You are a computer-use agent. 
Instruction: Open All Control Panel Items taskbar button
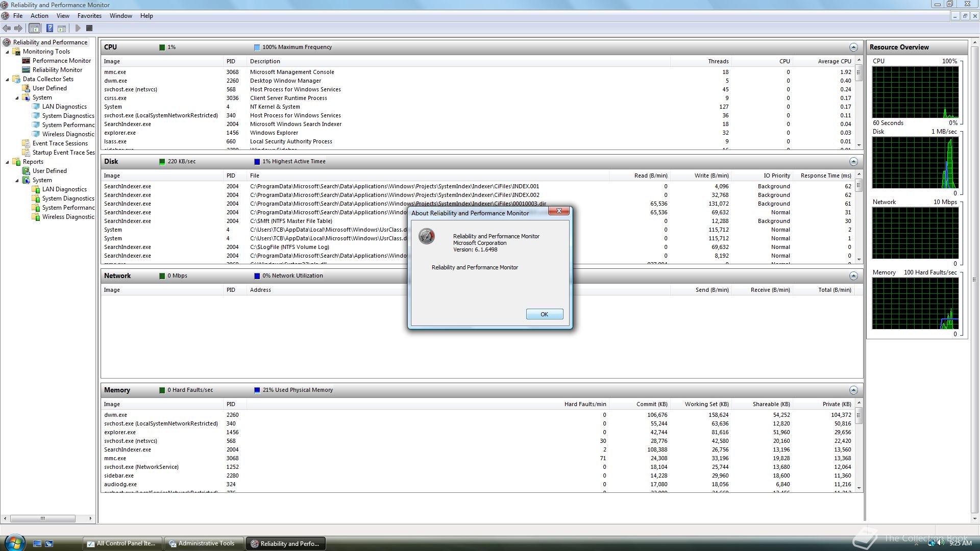122,543
